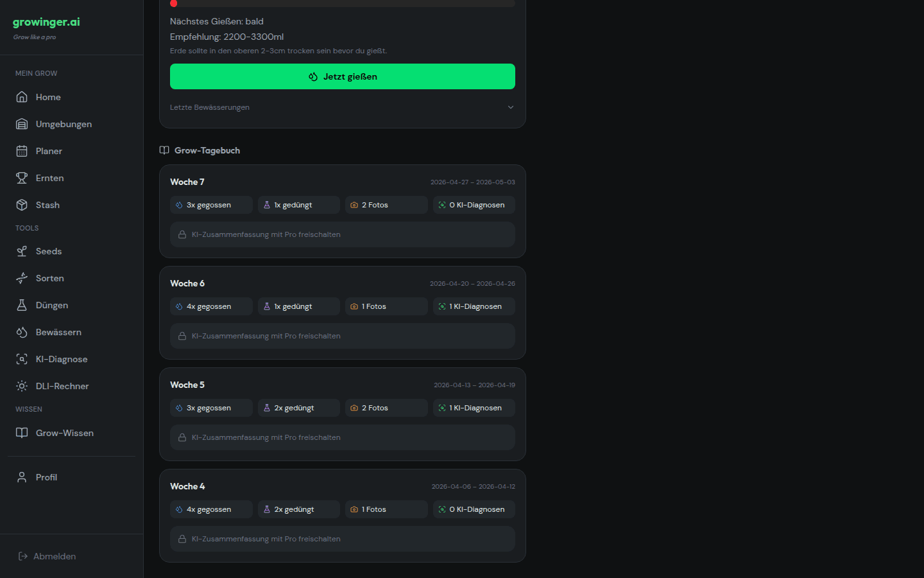
Task: Click the droplet icon in Woche 6 gegossen chip
Action: pyautogui.click(x=179, y=306)
